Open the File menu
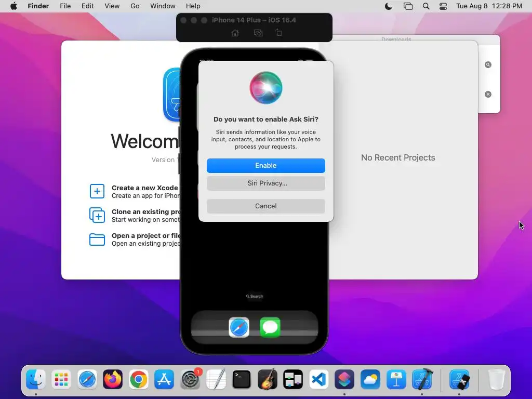This screenshot has height=399, width=532. coord(65,6)
